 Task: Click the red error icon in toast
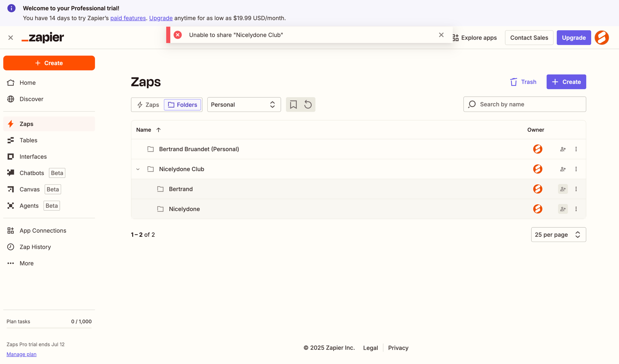(x=178, y=35)
